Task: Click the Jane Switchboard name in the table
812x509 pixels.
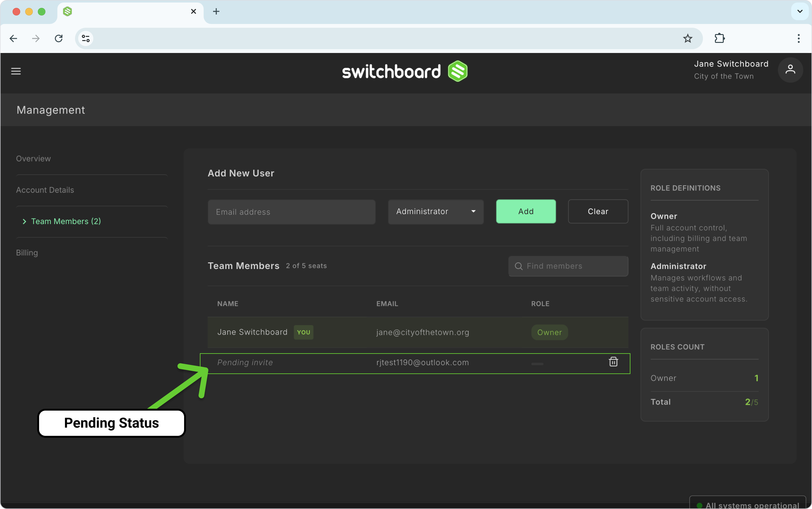Action: pos(252,332)
